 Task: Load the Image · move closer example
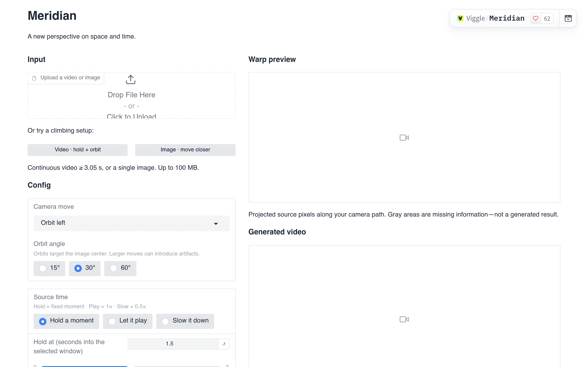coord(185,150)
